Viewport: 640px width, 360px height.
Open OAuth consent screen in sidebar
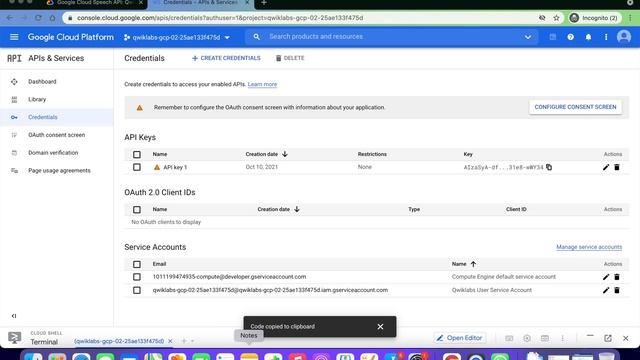[x=57, y=135]
